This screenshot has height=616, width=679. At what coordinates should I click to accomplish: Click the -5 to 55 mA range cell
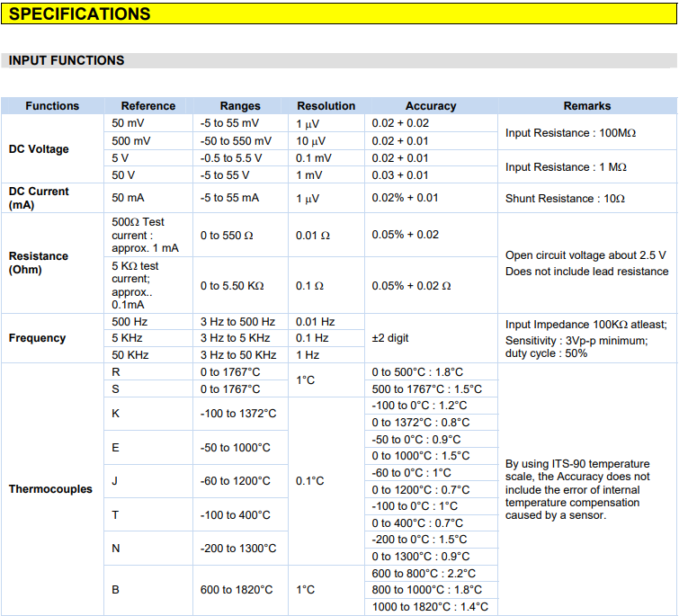[240, 198]
